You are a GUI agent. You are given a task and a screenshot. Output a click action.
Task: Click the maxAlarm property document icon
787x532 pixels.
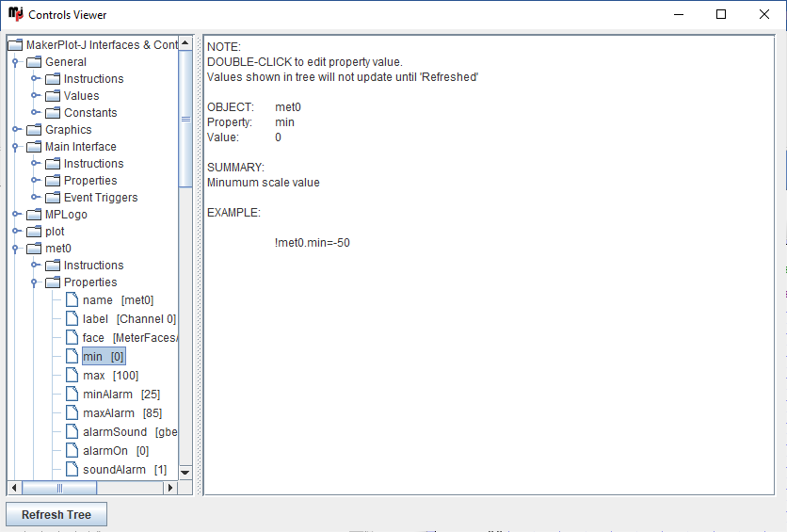(x=72, y=413)
